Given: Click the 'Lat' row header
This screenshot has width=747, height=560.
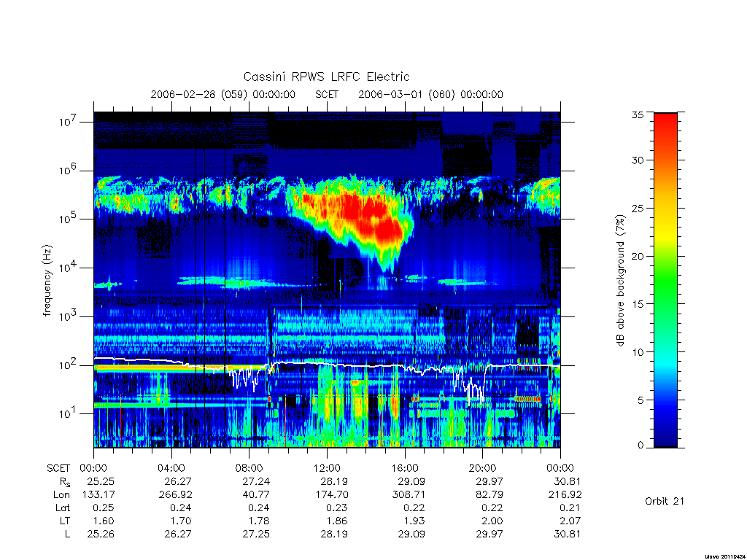Looking at the screenshot, I should tap(63, 508).
